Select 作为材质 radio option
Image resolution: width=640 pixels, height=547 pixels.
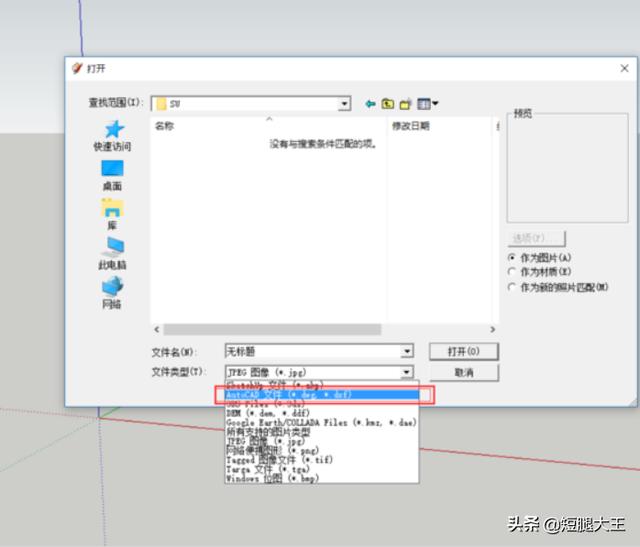(539, 272)
